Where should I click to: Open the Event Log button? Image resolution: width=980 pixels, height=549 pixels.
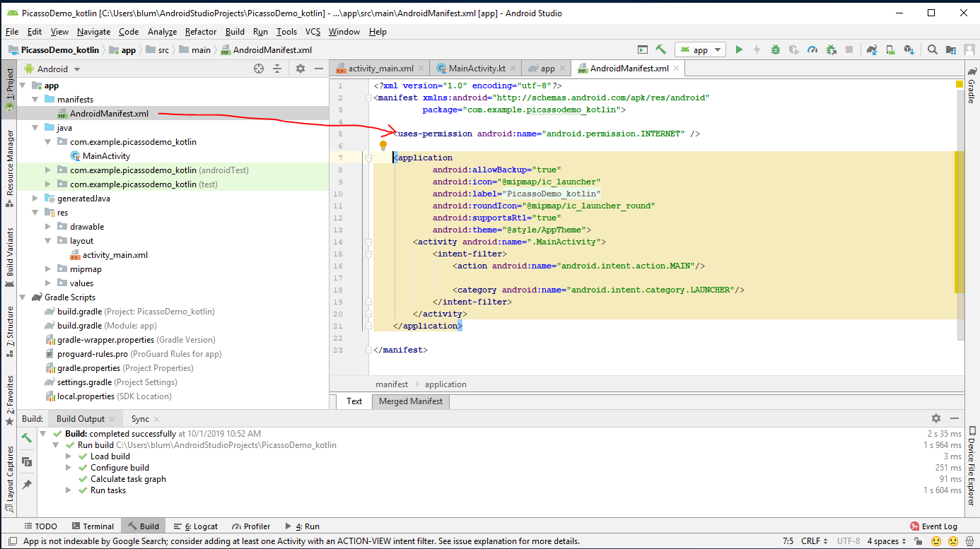click(x=933, y=526)
